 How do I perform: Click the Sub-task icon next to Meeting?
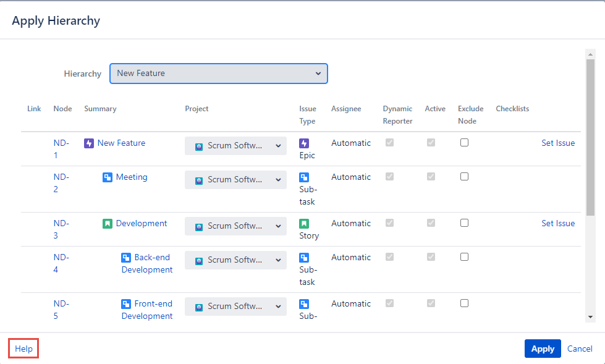click(x=108, y=177)
